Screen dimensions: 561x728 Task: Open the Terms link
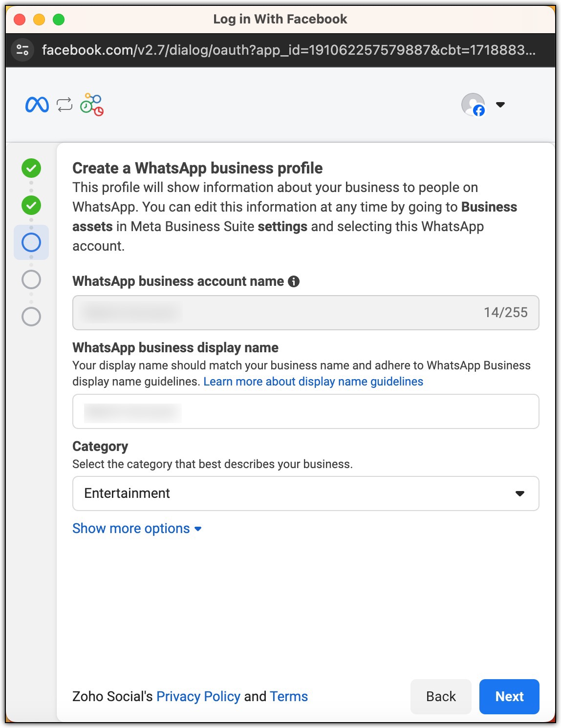[289, 697]
